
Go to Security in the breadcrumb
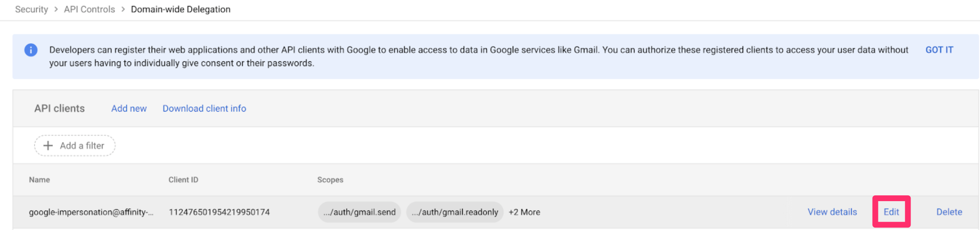tap(31, 9)
